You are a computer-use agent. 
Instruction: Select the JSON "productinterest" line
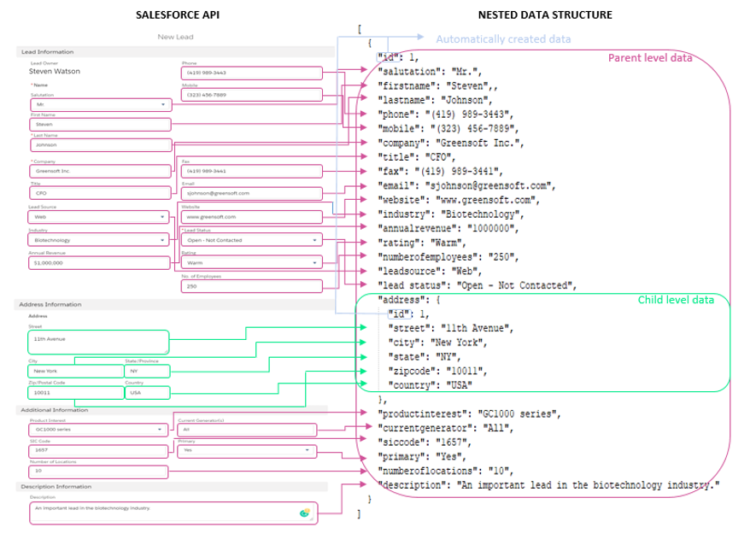point(470,414)
